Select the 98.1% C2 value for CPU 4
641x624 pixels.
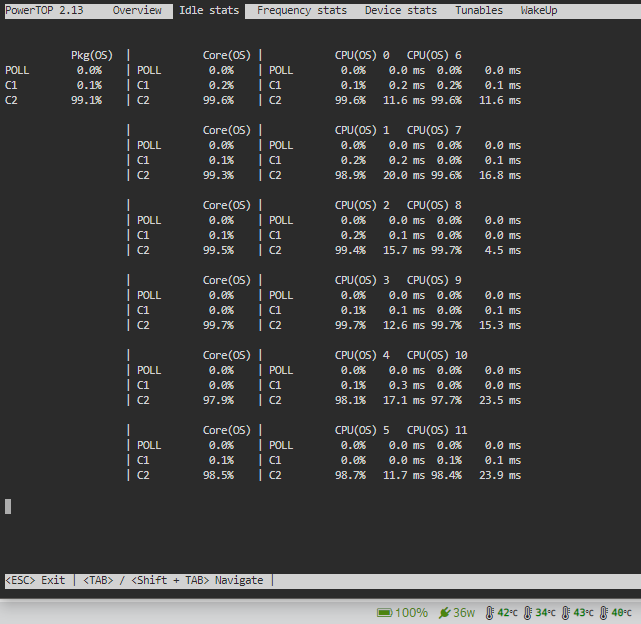(x=350, y=400)
